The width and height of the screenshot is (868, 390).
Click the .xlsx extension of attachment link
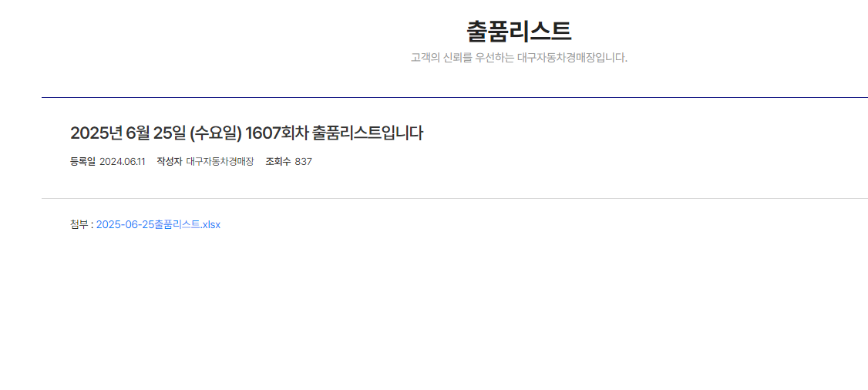pyautogui.click(x=210, y=224)
